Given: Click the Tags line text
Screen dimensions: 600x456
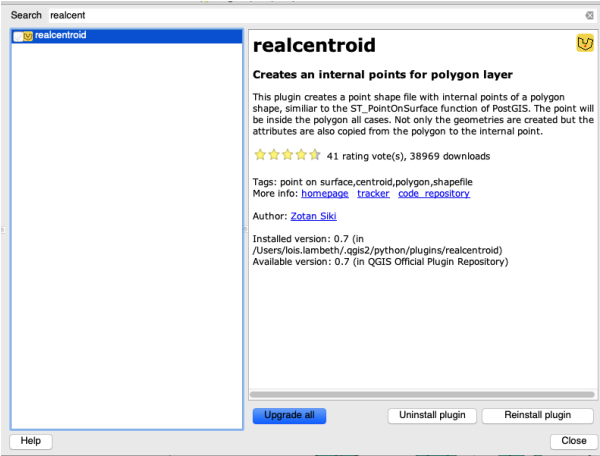Looking at the screenshot, I should click(362, 182).
